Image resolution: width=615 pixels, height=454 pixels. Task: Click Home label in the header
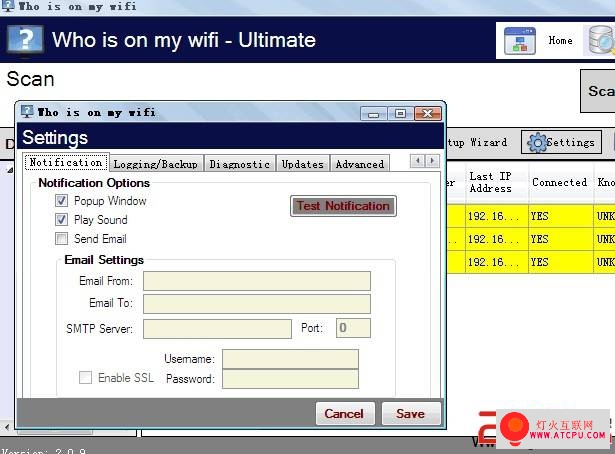pos(560,40)
